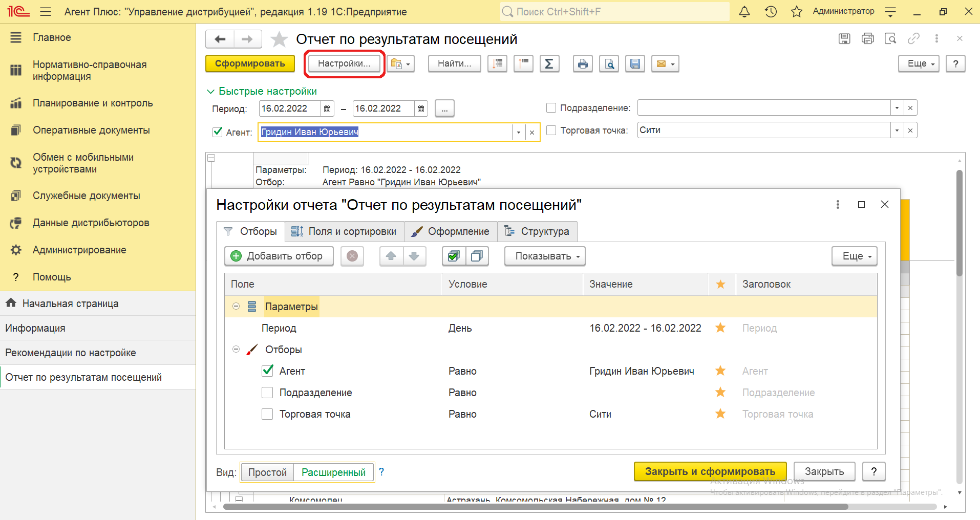The height and width of the screenshot is (520, 980).
Task: Add report to favorites star
Action: 279,39
